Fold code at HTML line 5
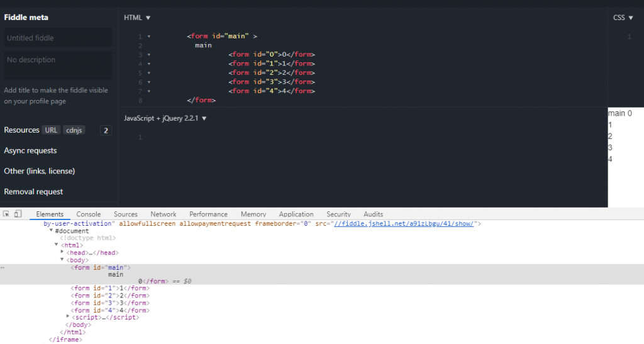644x344 pixels. (148, 73)
